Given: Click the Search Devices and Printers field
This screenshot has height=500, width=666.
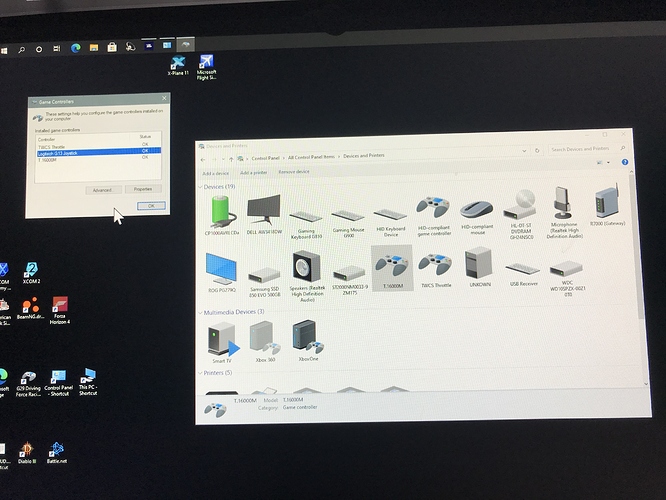Looking at the screenshot, I should [588, 149].
